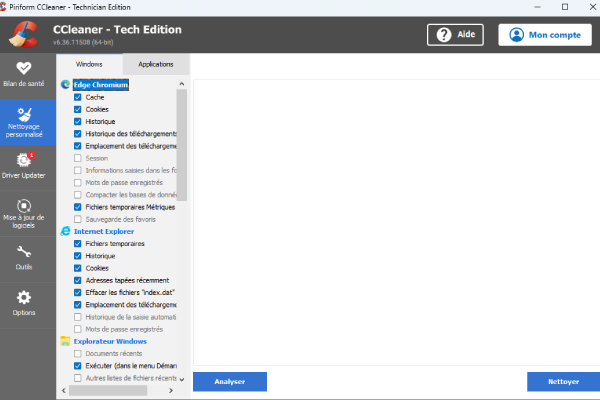Toggle Internet Explorer Fichiers temporaires
The image size is (600, 400).
point(78,244)
